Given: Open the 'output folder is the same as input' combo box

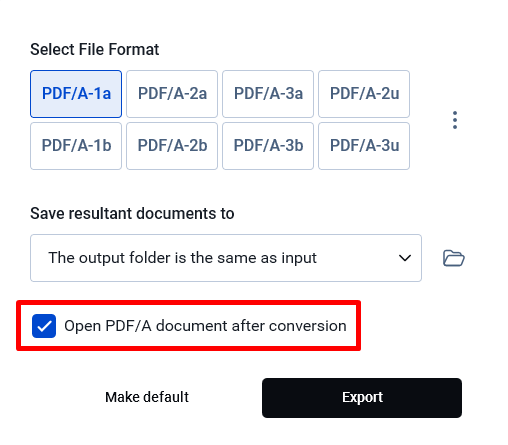Looking at the screenshot, I should [x=226, y=258].
